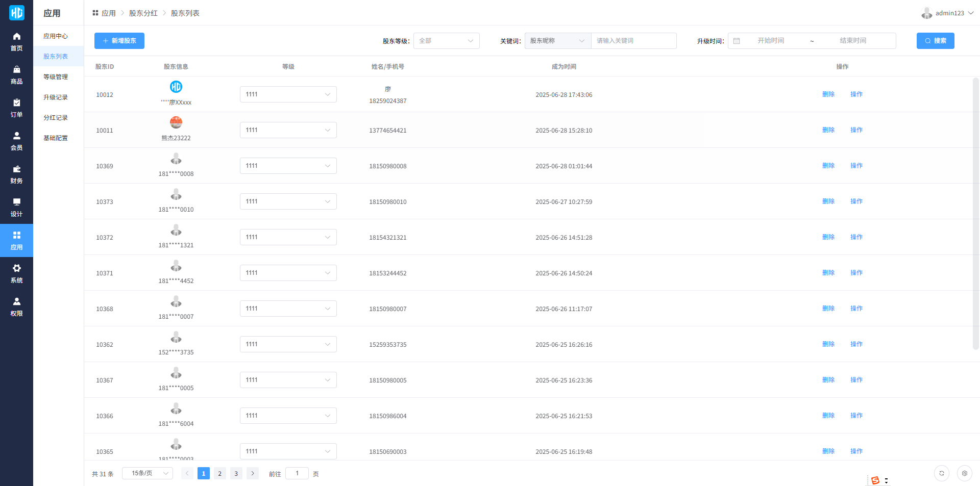Select 等级管理 in the submenu

click(56, 77)
